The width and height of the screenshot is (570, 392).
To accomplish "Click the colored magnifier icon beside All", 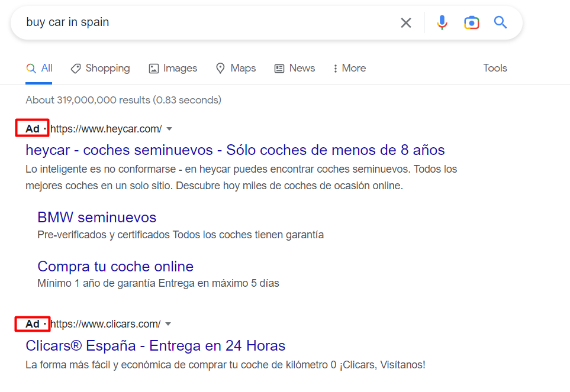I will [x=31, y=68].
